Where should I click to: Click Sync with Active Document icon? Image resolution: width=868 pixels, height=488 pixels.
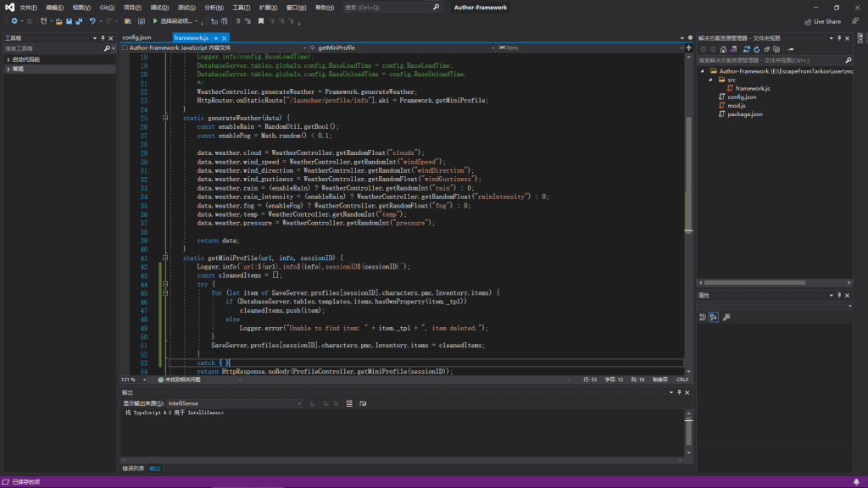(x=746, y=49)
